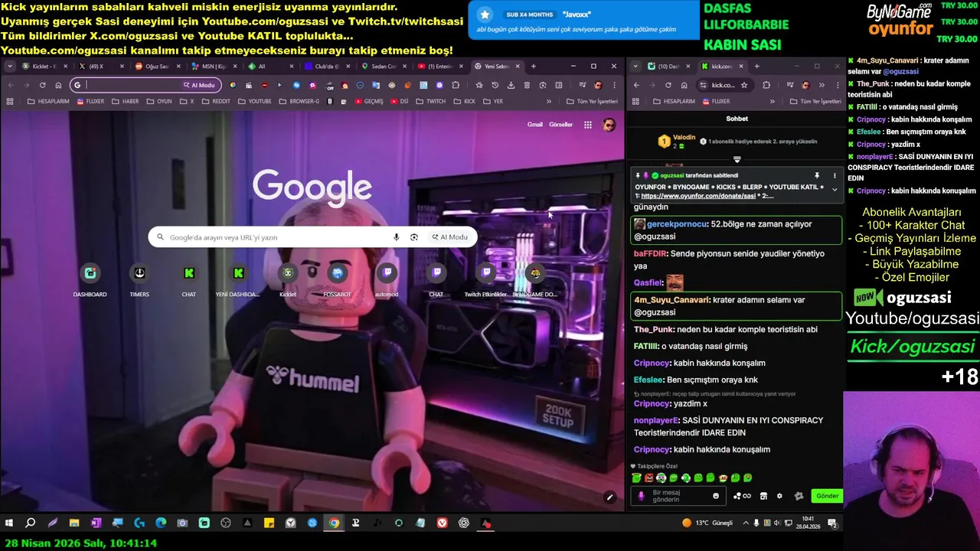This screenshot has width=980, height=551.
Task: Open the extensions puzzle icon in left Chrome
Action: [x=456, y=85]
